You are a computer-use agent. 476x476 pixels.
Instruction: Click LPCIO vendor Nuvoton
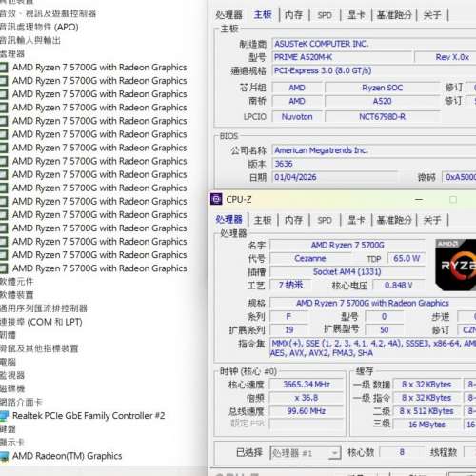pos(297,117)
